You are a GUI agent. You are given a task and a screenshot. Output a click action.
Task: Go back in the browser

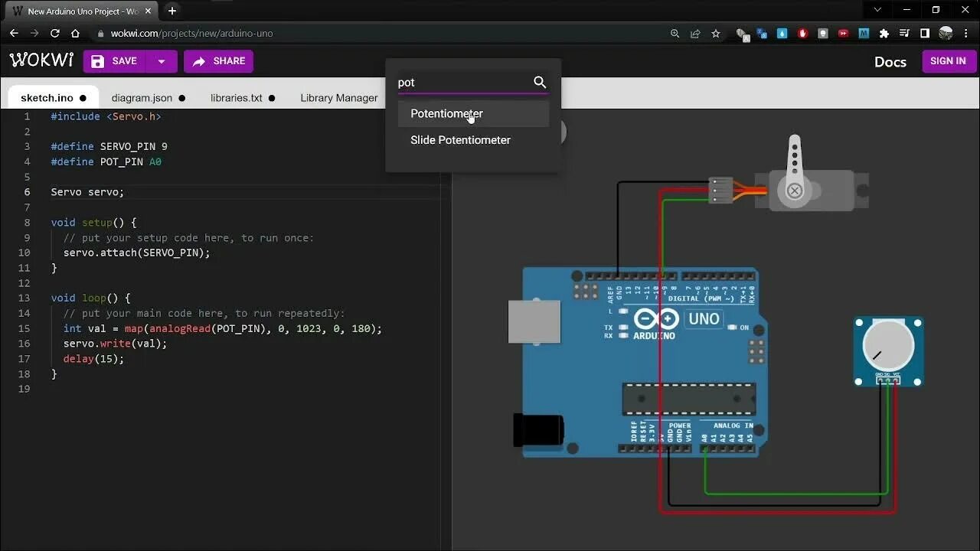coord(14,34)
